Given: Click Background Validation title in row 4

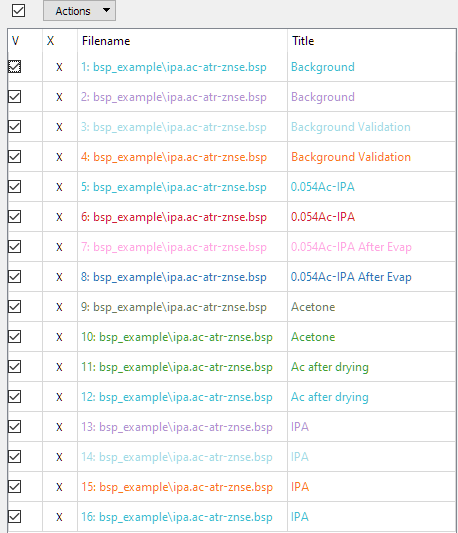Looking at the screenshot, I should click(x=351, y=157).
